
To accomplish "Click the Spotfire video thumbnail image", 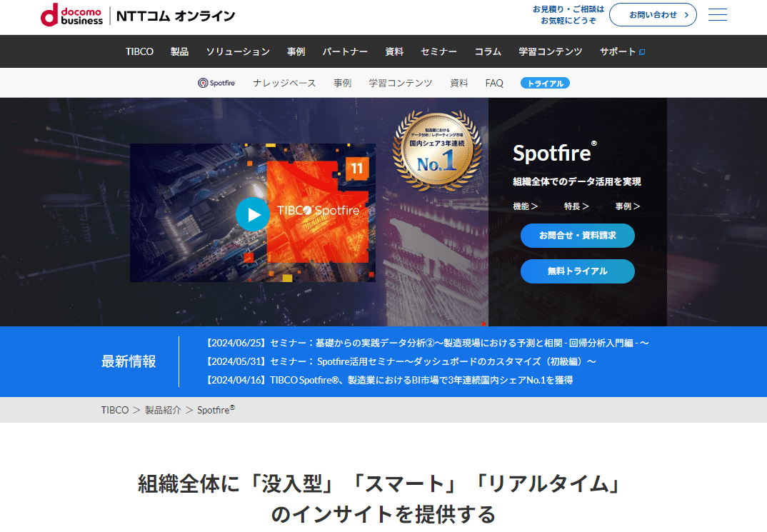I will click(252, 213).
